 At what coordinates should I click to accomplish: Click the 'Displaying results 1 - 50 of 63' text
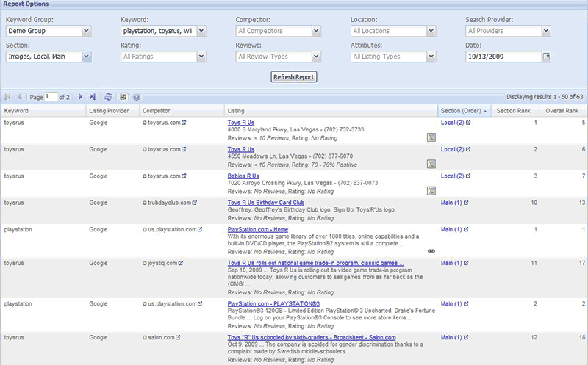pyautogui.click(x=545, y=97)
